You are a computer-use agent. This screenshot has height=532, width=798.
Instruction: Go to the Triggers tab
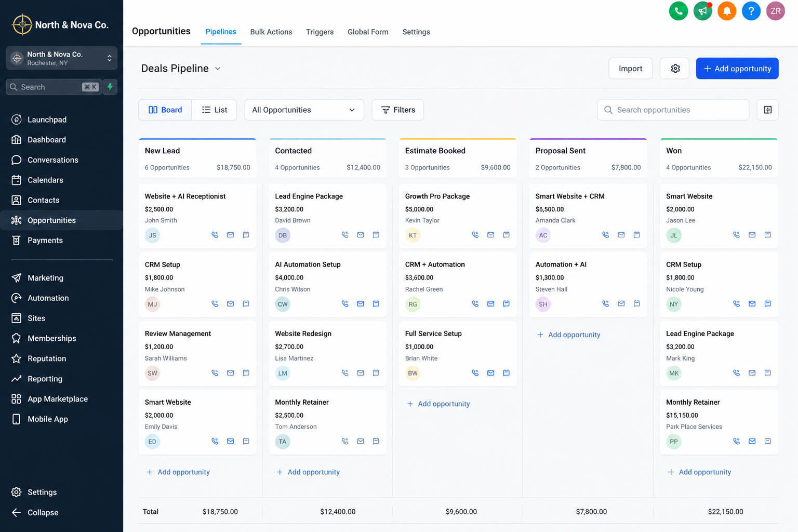click(x=320, y=32)
